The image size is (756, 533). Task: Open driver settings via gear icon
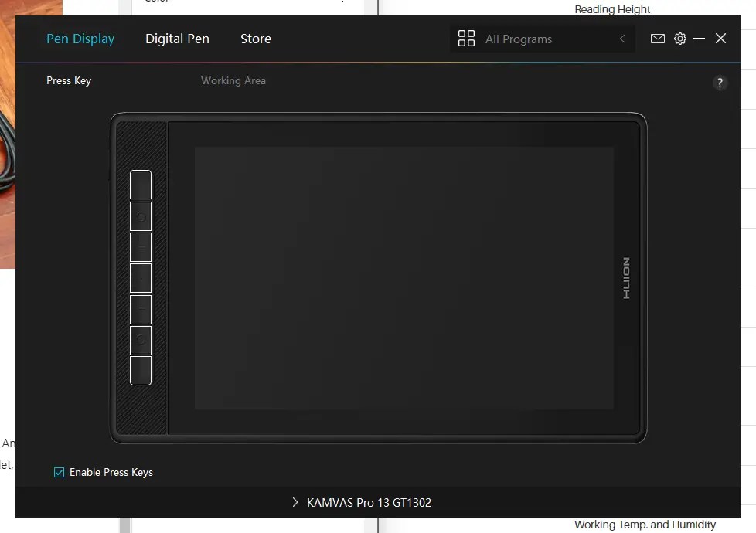[x=680, y=38]
